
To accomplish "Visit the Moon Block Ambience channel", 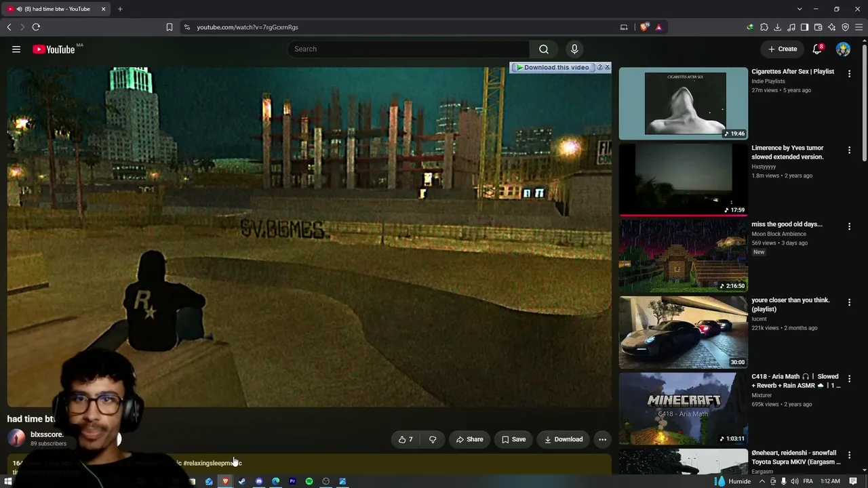I will 778,234.
